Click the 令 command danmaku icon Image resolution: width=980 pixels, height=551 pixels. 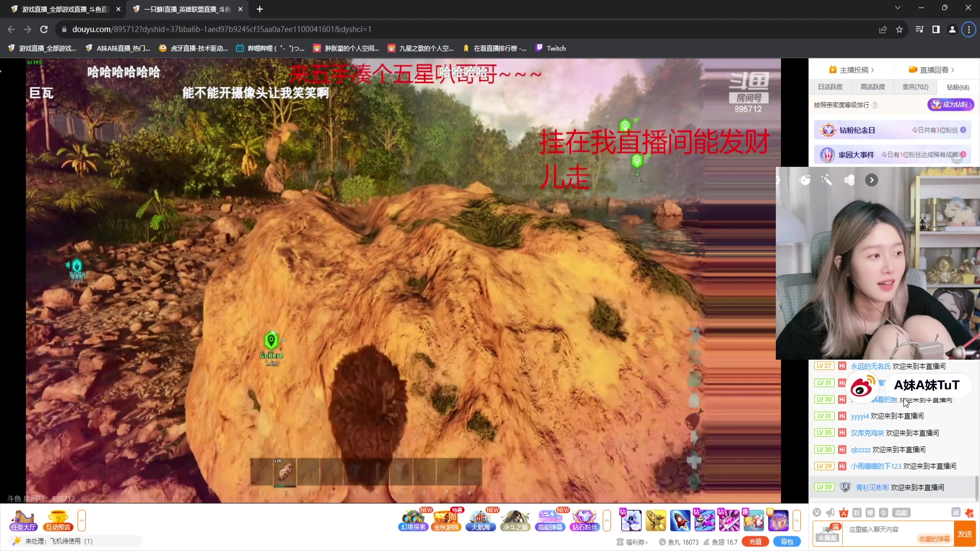(x=884, y=513)
